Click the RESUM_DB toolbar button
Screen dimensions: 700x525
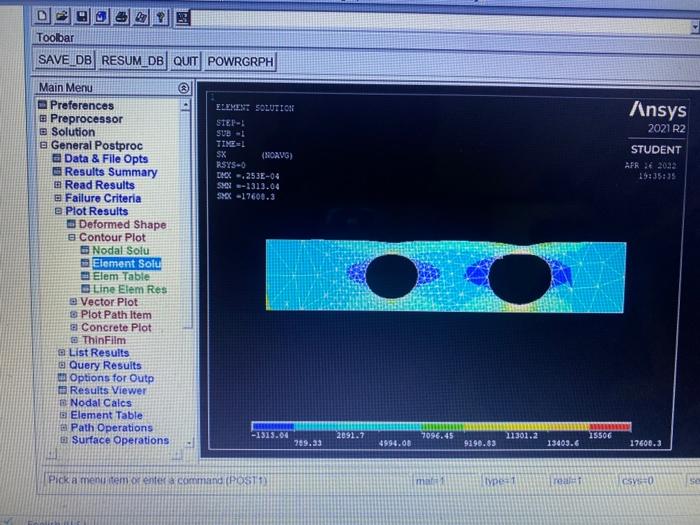point(133,61)
